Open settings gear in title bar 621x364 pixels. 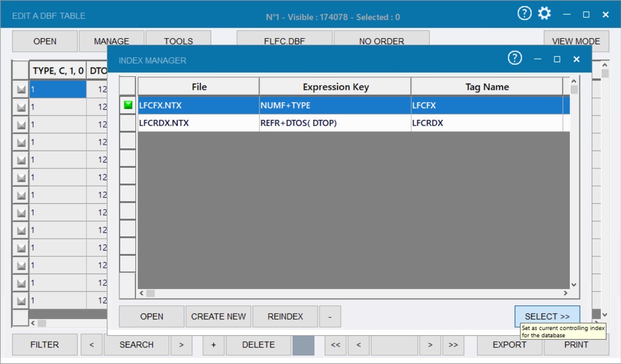point(545,14)
